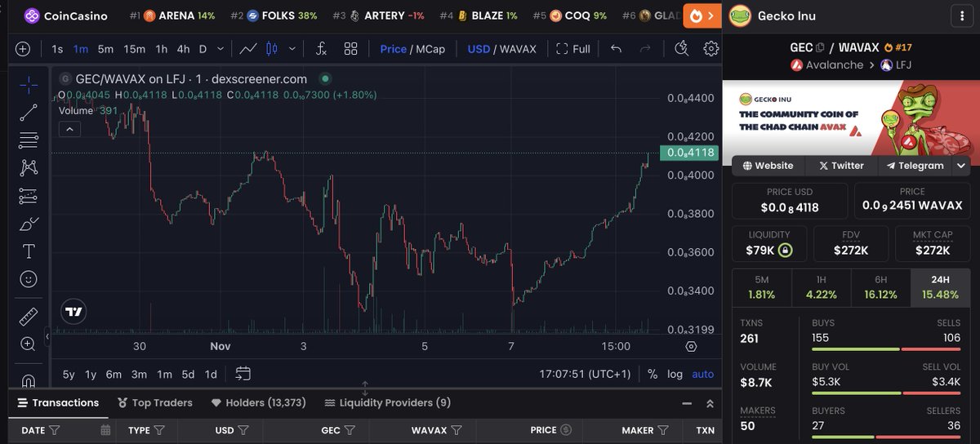
Task: Select the text annotation tool
Action: pyautogui.click(x=29, y=251)
